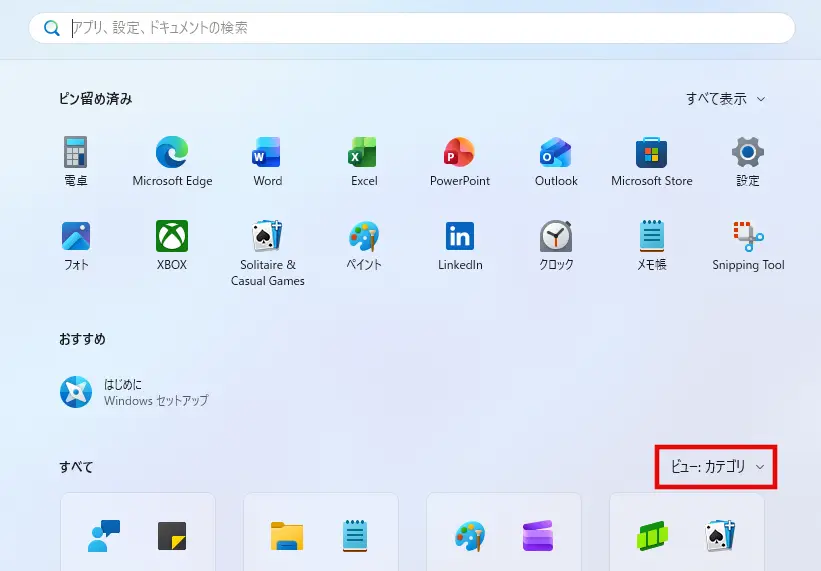Open the フォト photos app

(x=76, y=245)
